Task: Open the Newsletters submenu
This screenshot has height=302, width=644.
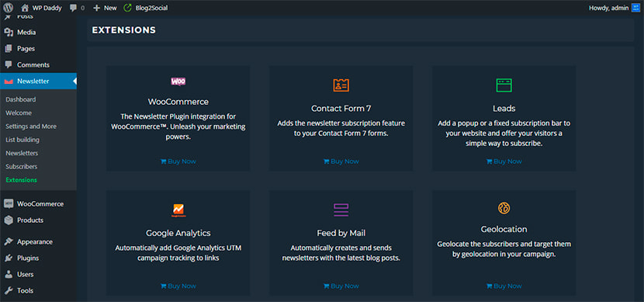Action: click(x=22, y=153)
